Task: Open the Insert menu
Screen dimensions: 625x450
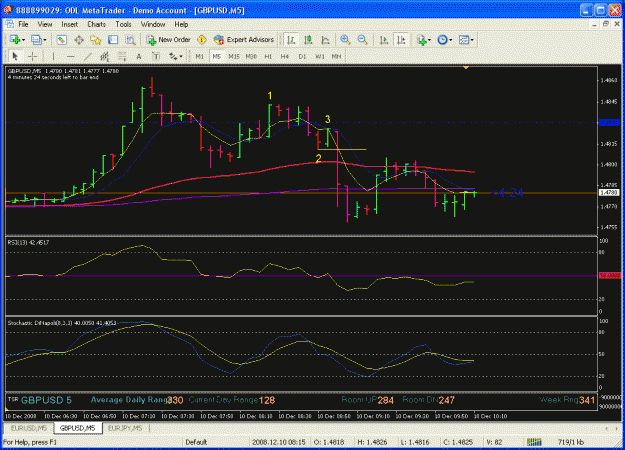Action: click(x=69, y=24)
